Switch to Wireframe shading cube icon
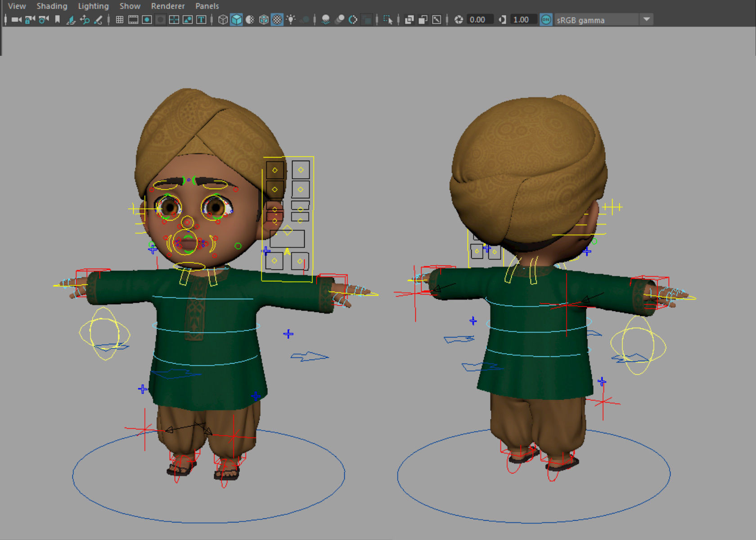 pos(223,19)
